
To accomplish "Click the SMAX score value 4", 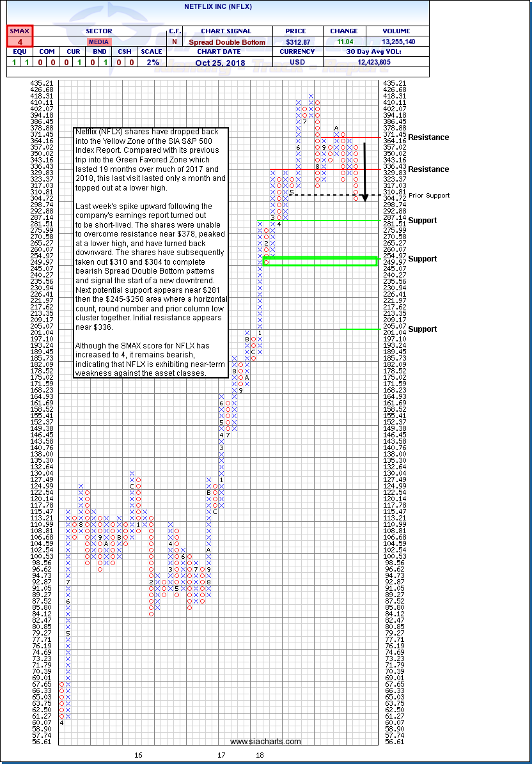I will (x=20, y=42).
